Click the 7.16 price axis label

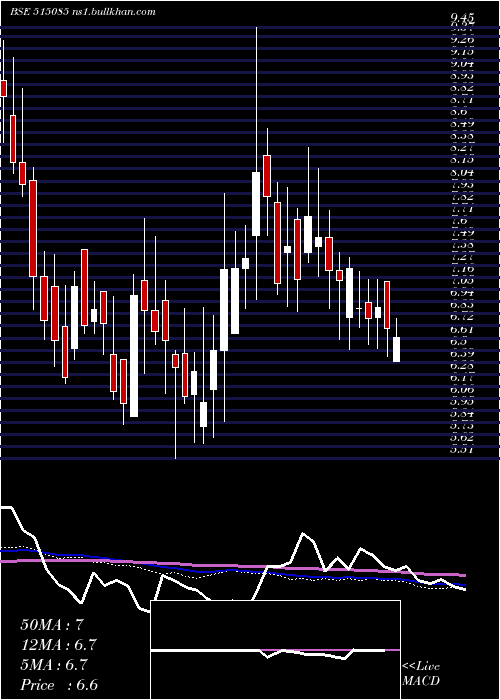pyautogui.click(x=463, y=269)
